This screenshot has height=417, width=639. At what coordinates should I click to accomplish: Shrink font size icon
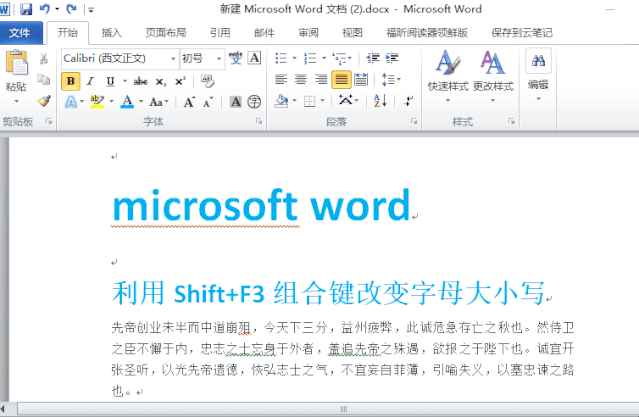(208, 102)
